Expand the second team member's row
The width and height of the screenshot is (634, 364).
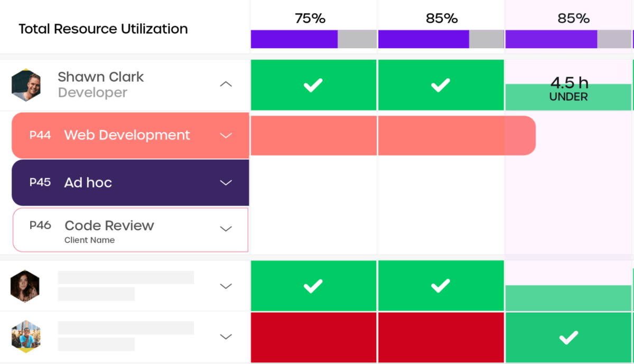226,286
